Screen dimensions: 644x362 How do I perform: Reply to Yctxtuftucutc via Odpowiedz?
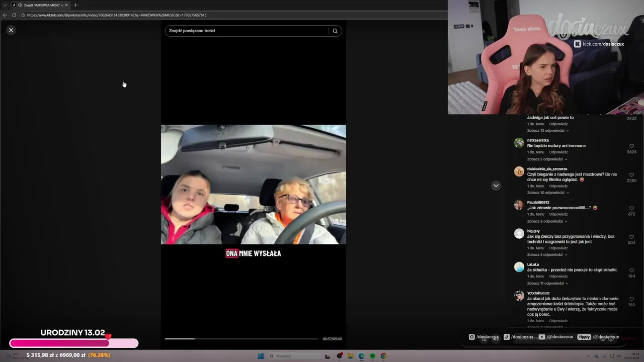click(x=558, y=321)
